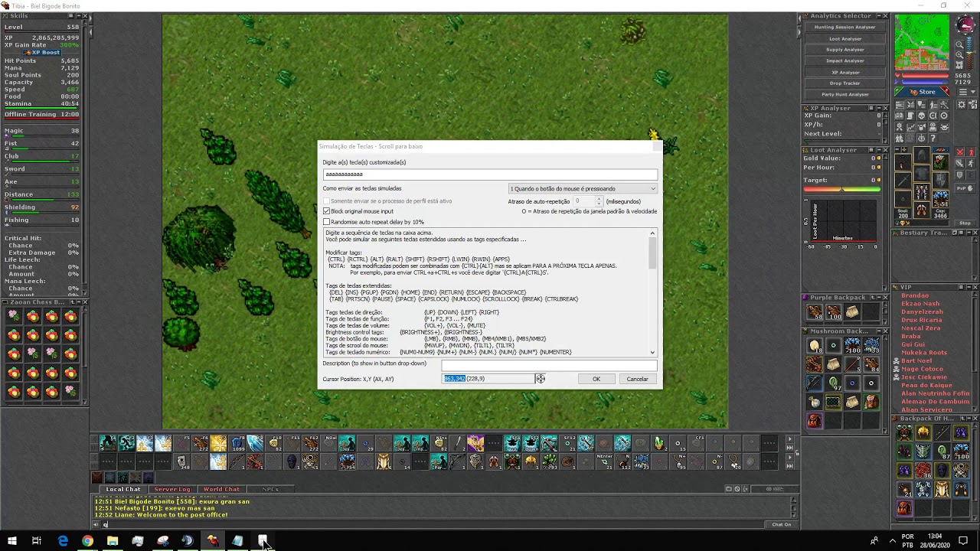Click the amulet equipment slot
This screenshot has width=980, height=551.
tap(903, 162)
